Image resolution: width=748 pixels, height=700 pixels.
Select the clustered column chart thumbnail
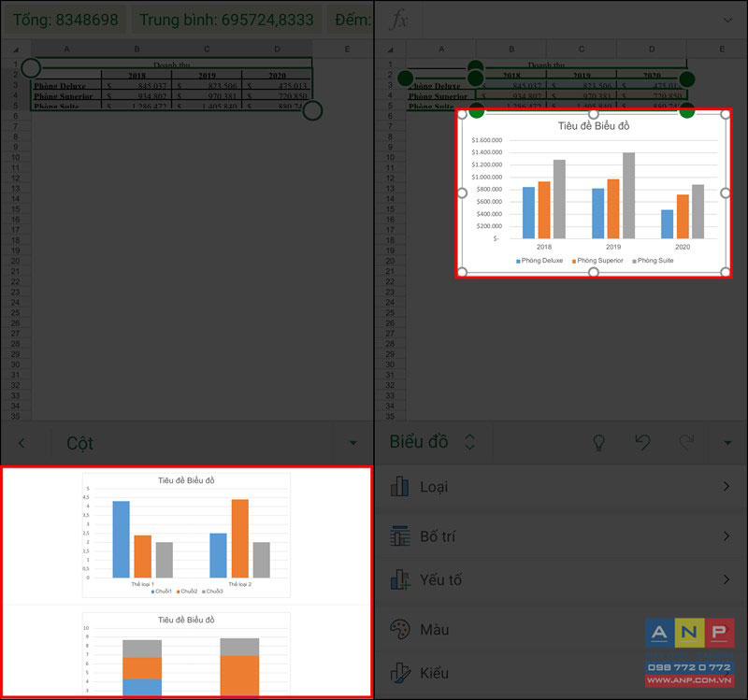(x=186, y=535)
